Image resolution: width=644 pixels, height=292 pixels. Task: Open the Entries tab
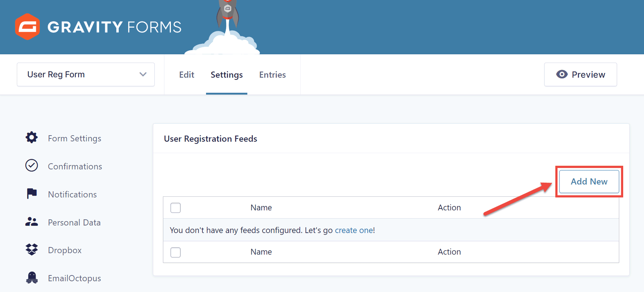point(273,75)
